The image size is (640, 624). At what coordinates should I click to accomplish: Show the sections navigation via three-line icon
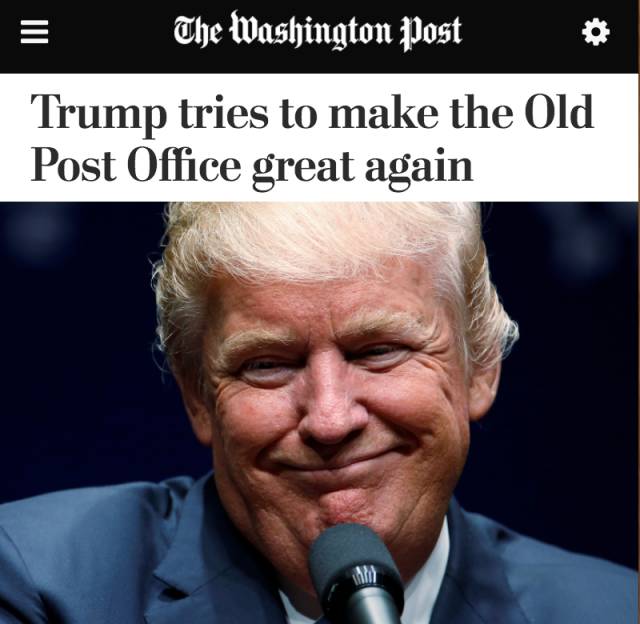point(34,32)
